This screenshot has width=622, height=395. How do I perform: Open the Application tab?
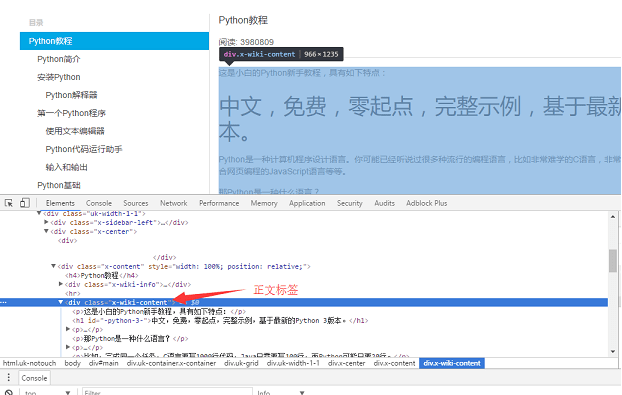[x=307, y=203]
